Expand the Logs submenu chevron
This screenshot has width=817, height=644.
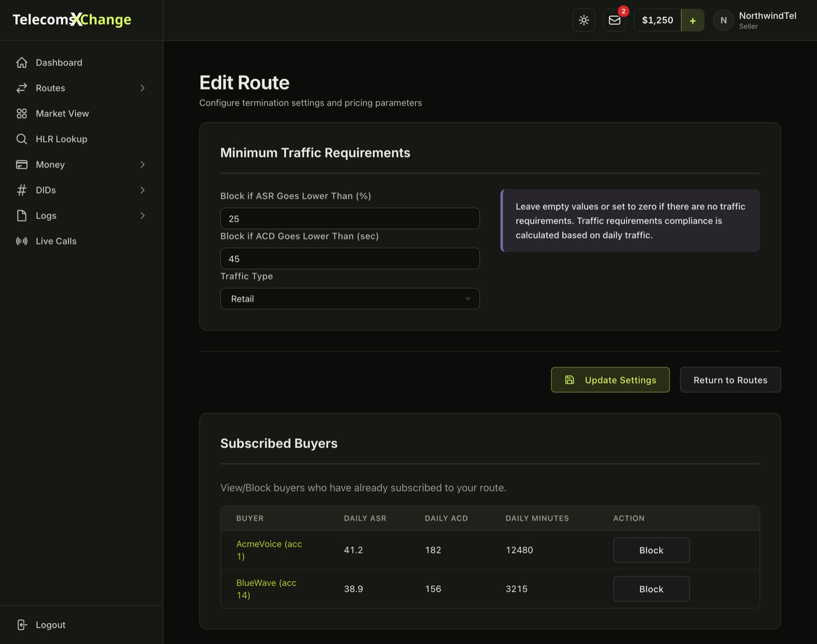pos(142,215)
